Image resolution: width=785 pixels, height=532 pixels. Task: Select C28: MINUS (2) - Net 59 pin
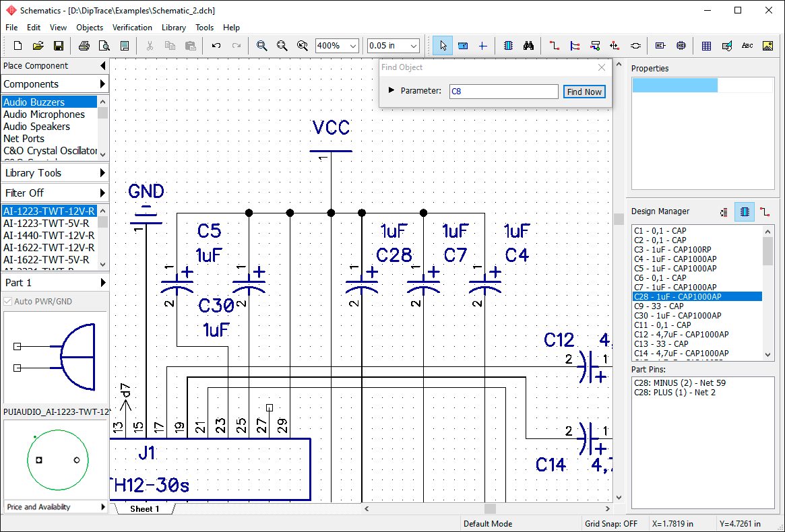(x=679, y=383)
